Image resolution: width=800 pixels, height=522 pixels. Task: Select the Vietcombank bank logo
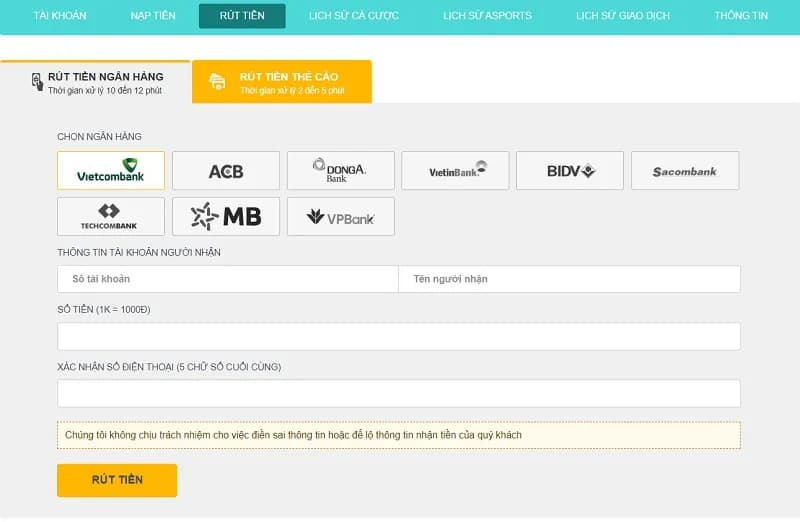[x=111, y=171]
